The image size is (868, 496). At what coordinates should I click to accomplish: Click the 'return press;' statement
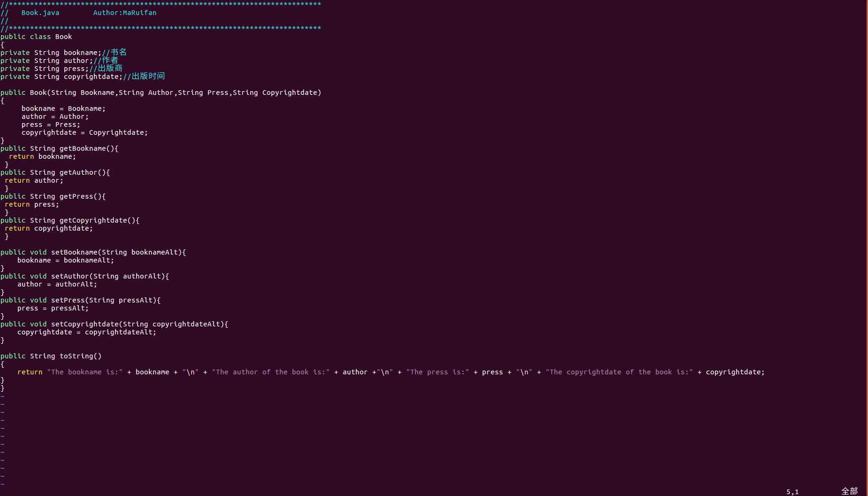point(32,204)
